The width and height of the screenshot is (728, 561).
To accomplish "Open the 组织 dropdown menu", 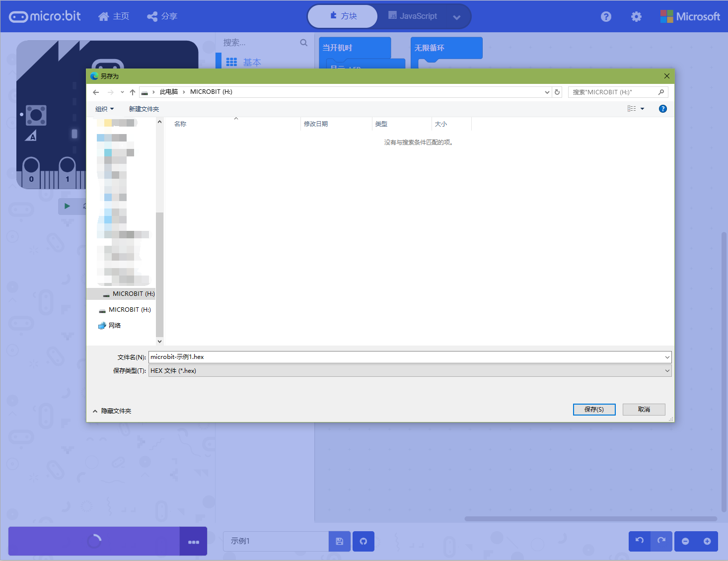I will (x=104, y=109).
